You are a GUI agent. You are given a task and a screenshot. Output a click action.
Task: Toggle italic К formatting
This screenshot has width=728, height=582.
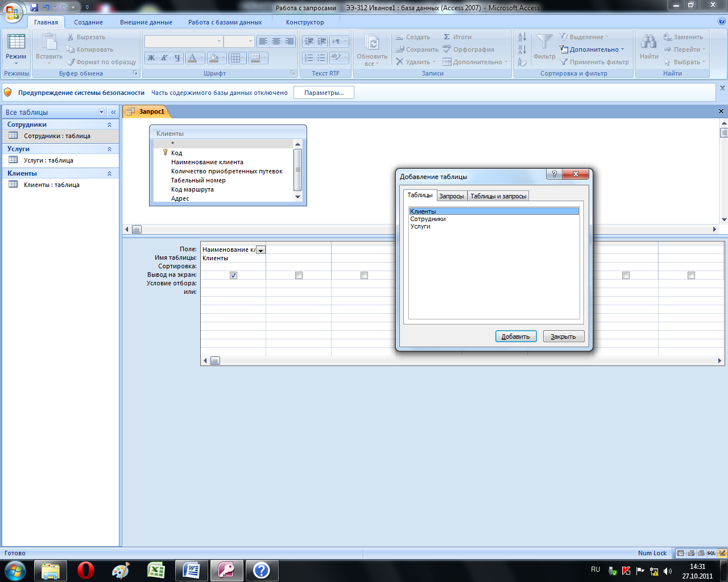[164, 57]
